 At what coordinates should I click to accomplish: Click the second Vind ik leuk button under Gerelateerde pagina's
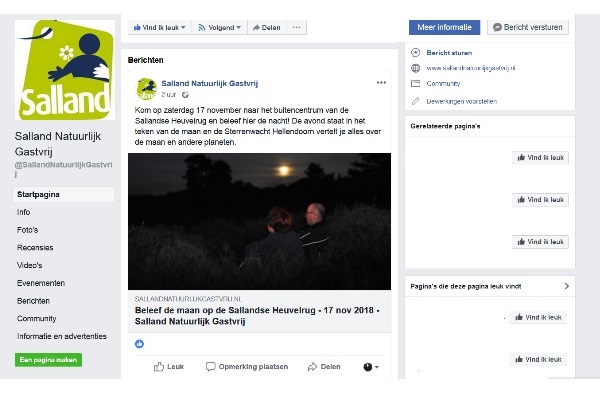point(540,200)
